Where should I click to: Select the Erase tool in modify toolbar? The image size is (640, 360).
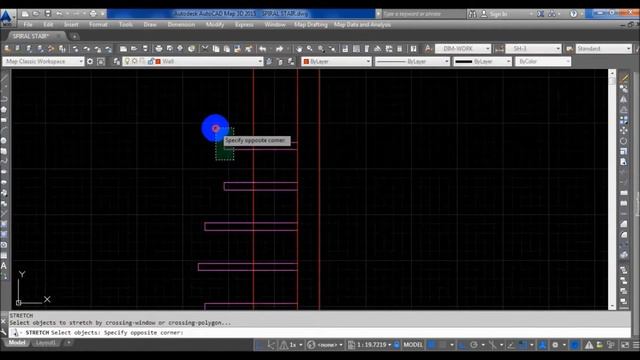624,78
